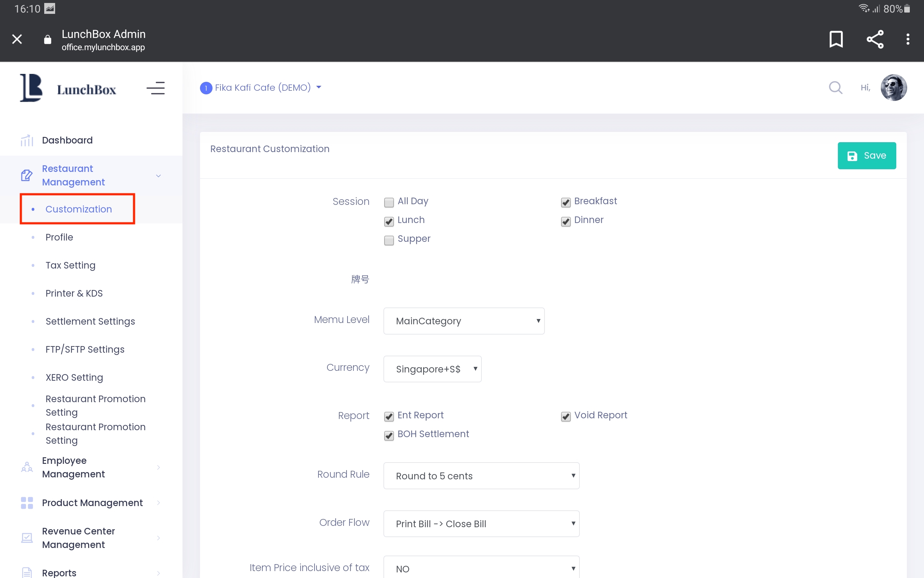Image resolution: width=924 pixels, height=578 pixels.
Task: Open the browser three-dot menu
Action: [x=907, y=39]
